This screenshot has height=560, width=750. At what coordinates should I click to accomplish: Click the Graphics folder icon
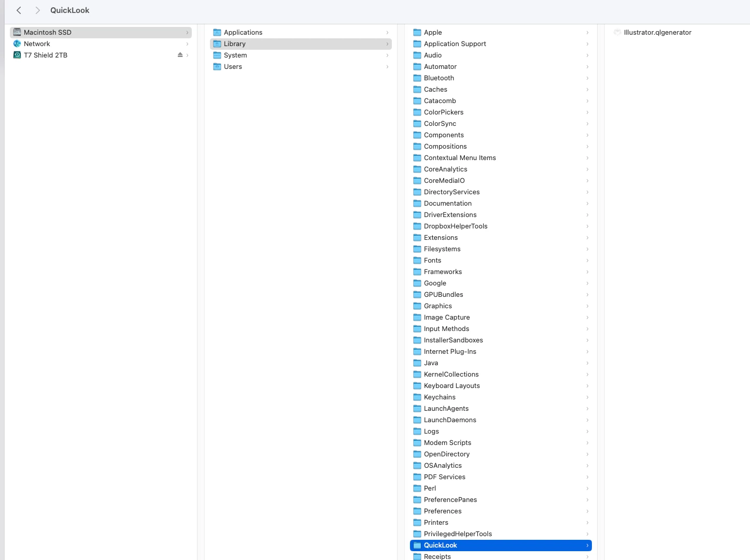[x=417, y=306]
